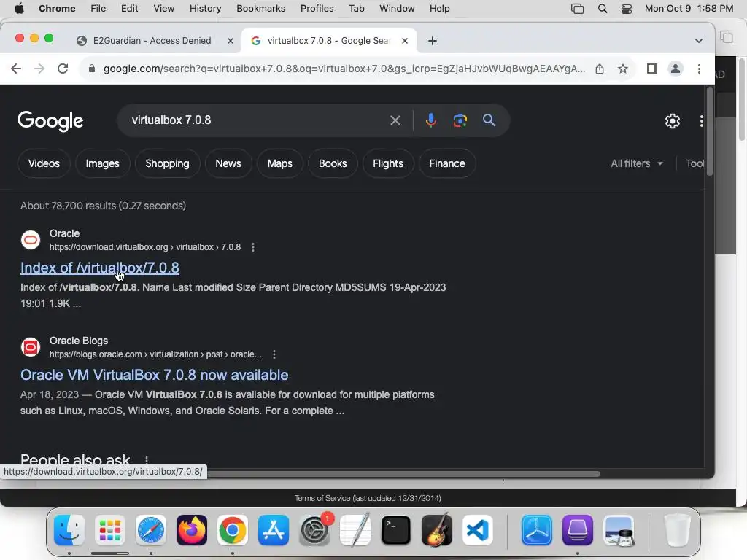Submit search with the magnifier icon
This screenshot has height=560, width=747.
tap(489, 120)
